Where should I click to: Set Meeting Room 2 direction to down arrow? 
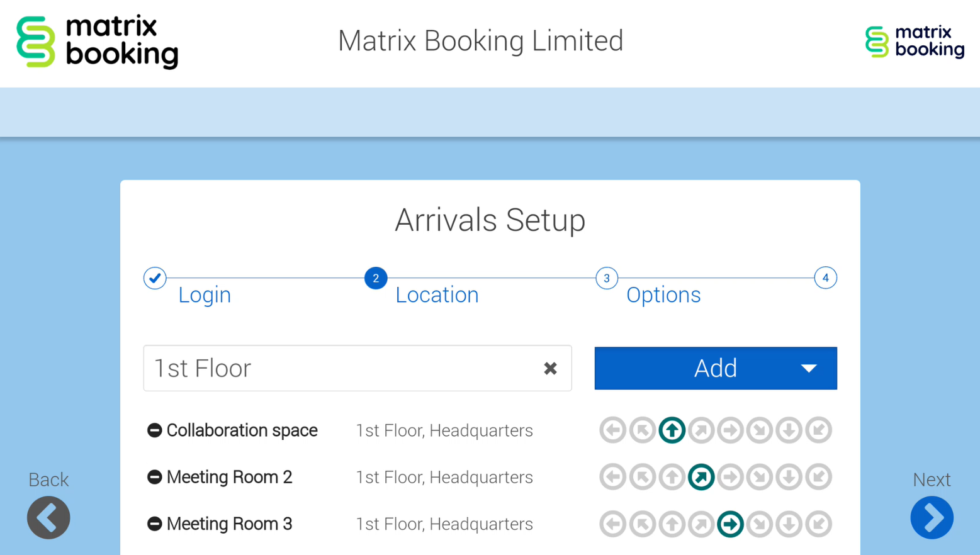pyautogui.click(x=789, y=478)
